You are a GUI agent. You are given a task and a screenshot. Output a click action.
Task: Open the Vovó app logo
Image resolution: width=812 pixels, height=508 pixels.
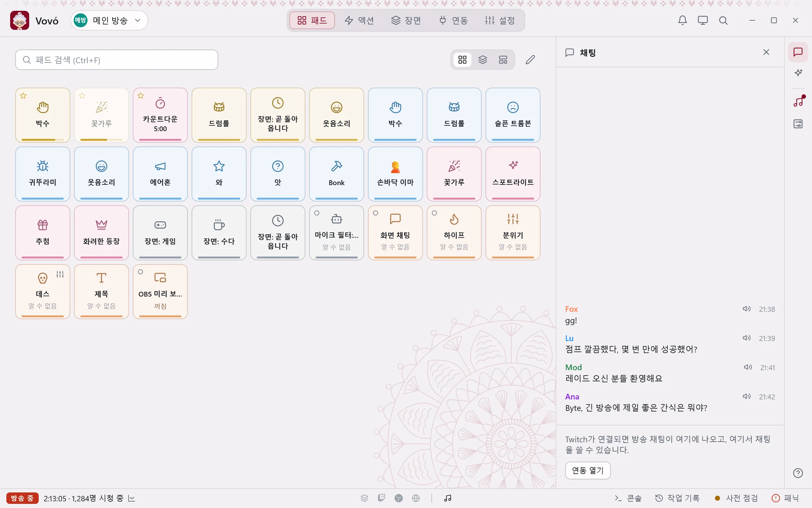19,21
